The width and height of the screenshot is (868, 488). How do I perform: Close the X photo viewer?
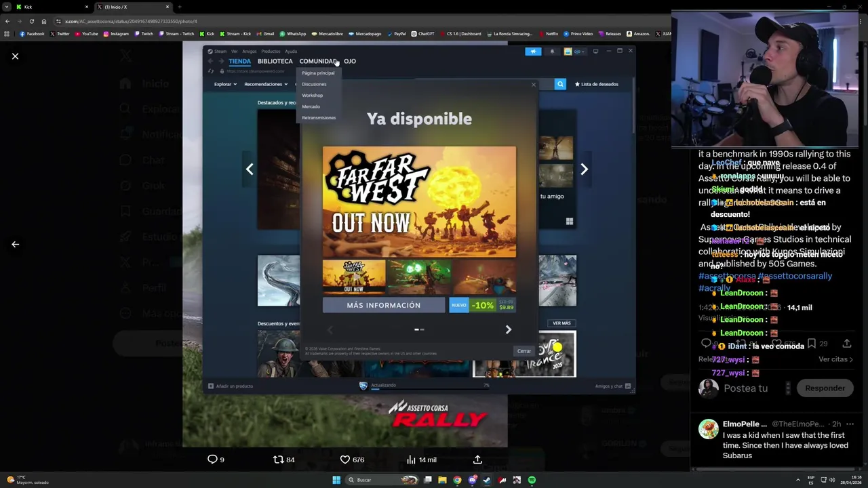[x=15, y=56]
